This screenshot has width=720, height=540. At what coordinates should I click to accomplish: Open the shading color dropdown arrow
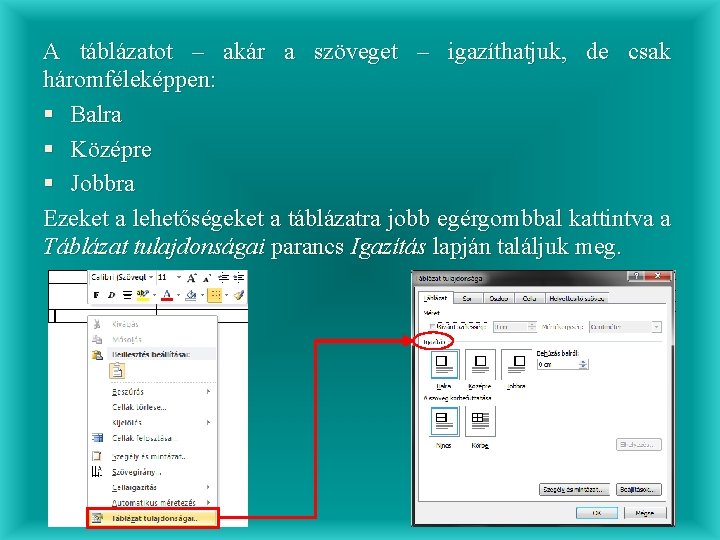[x=202, y=295]
